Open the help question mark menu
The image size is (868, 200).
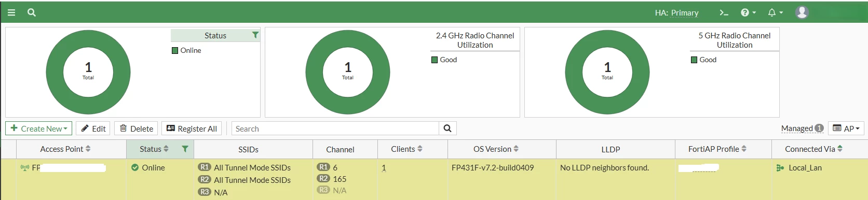click(748, 12)
